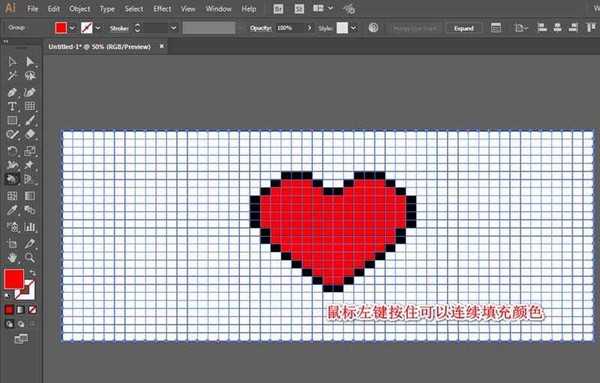
Task: Select the Type tool
Action: point(12,106)
